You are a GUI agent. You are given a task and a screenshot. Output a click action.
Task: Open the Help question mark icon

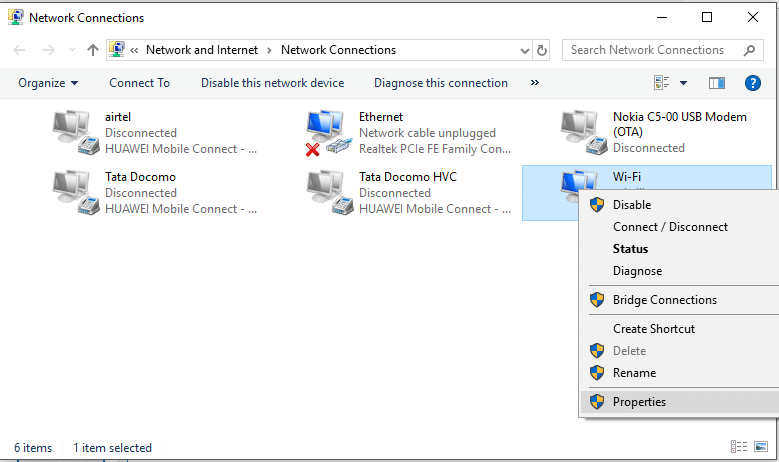pos(754,83)
